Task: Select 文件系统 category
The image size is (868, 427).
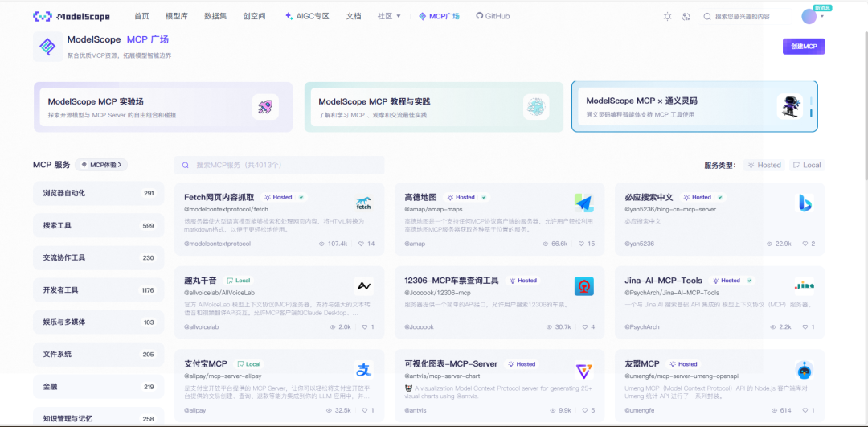Action: click(x=99, y=354)
